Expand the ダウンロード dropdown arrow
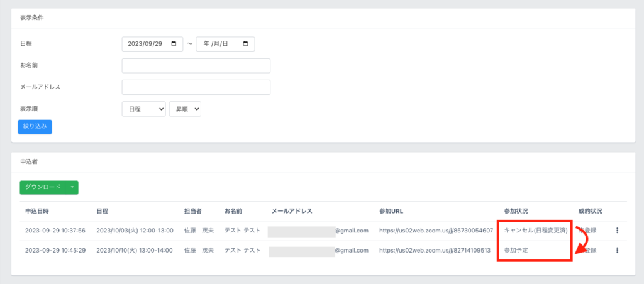The image size is (644, 284). click(x=72, y=187)
